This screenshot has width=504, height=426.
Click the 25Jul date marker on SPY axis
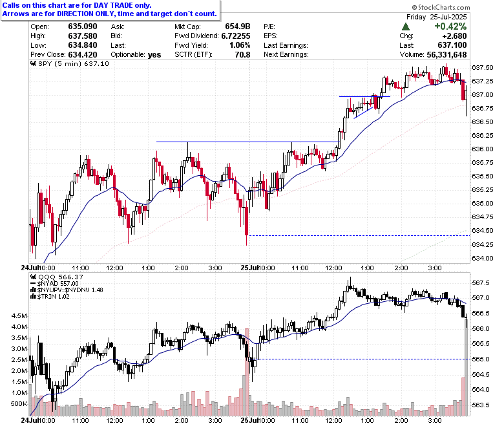(250, 268)
